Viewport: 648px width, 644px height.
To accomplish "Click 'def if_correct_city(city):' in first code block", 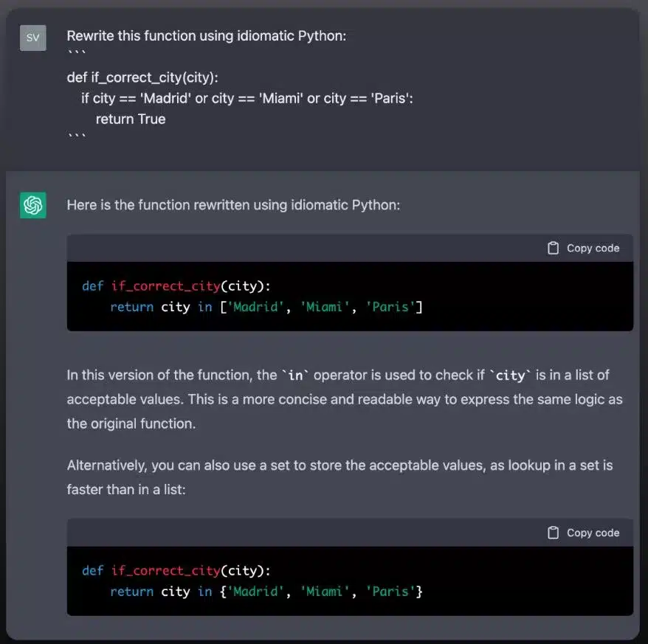I will [x=176, y=286].
